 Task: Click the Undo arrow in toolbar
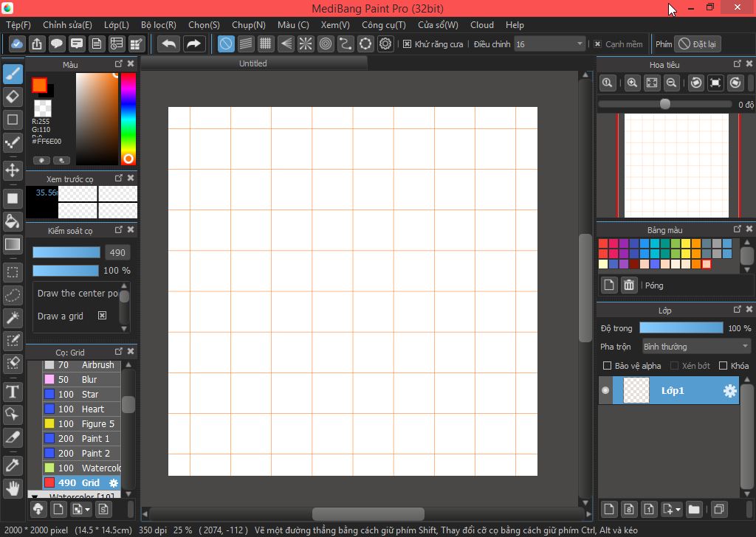coord(169,44)
